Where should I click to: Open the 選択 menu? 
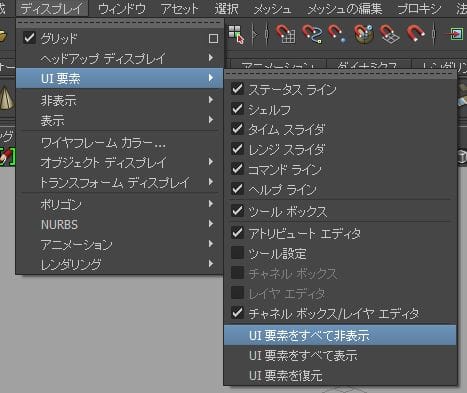coord(226,8)
